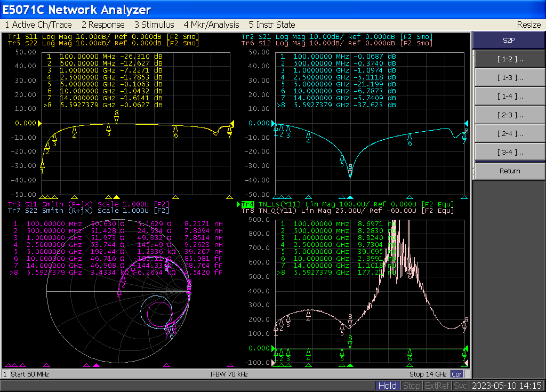Toggle the Cor correction indicator
Screen dimensions: 546x392
pos(456,374)
